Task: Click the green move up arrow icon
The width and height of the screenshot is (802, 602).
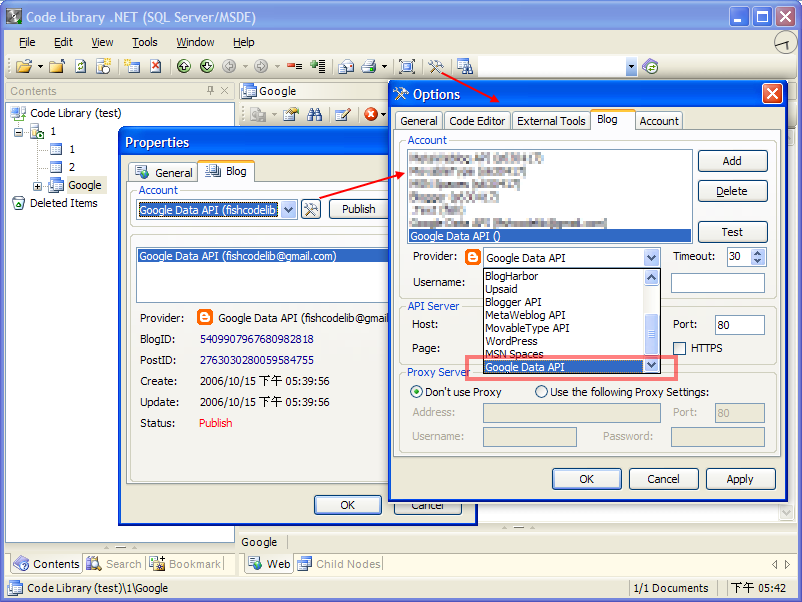Action: pos(184,66)
